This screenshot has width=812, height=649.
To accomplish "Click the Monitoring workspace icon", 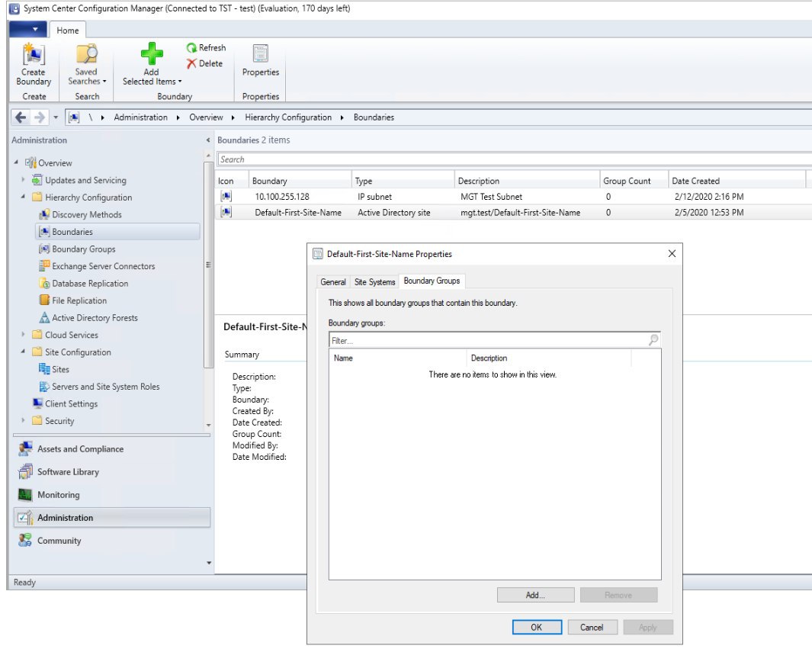I will (25, 495).
